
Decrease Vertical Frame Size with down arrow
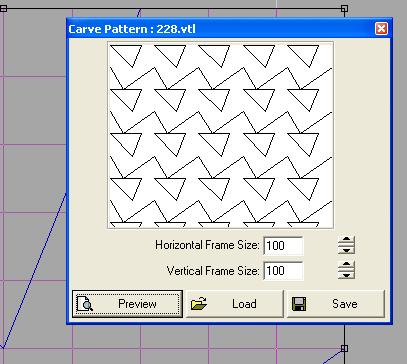[346, 275]
